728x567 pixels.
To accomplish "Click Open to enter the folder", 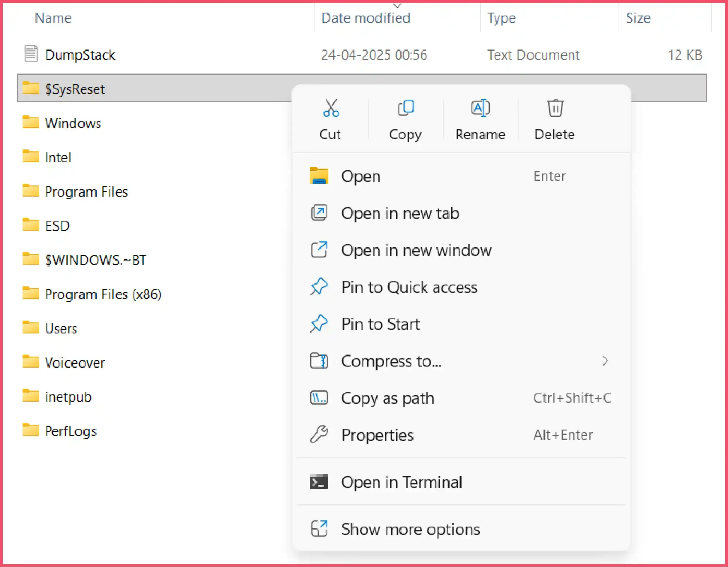I will [x=361, y=176].
